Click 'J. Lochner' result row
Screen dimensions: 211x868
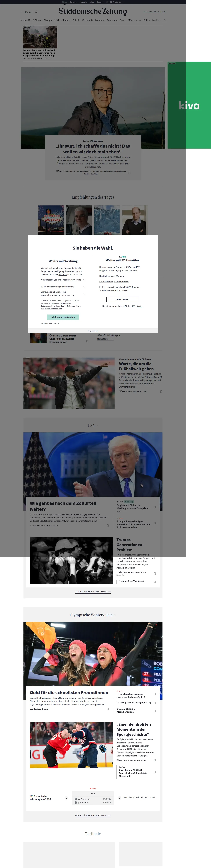93,802
